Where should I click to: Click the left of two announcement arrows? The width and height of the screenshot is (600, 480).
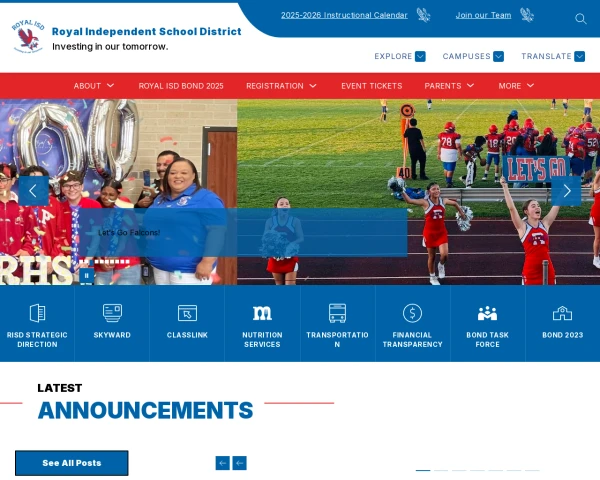pyautogui.click(x=223, y=463)
